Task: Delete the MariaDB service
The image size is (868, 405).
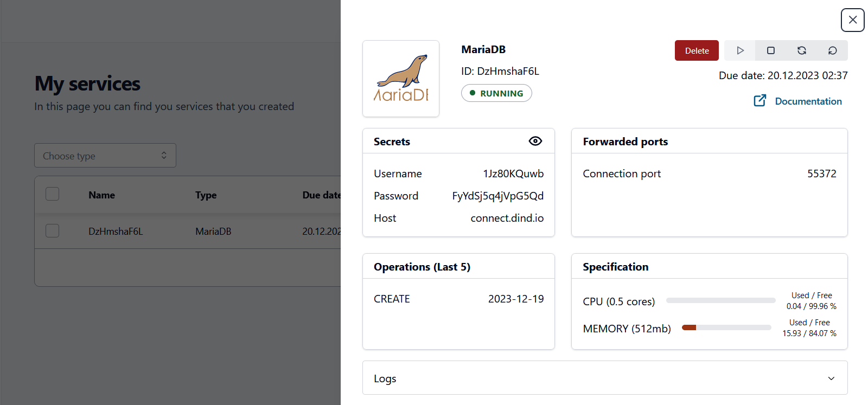Action: coord(697,50)
